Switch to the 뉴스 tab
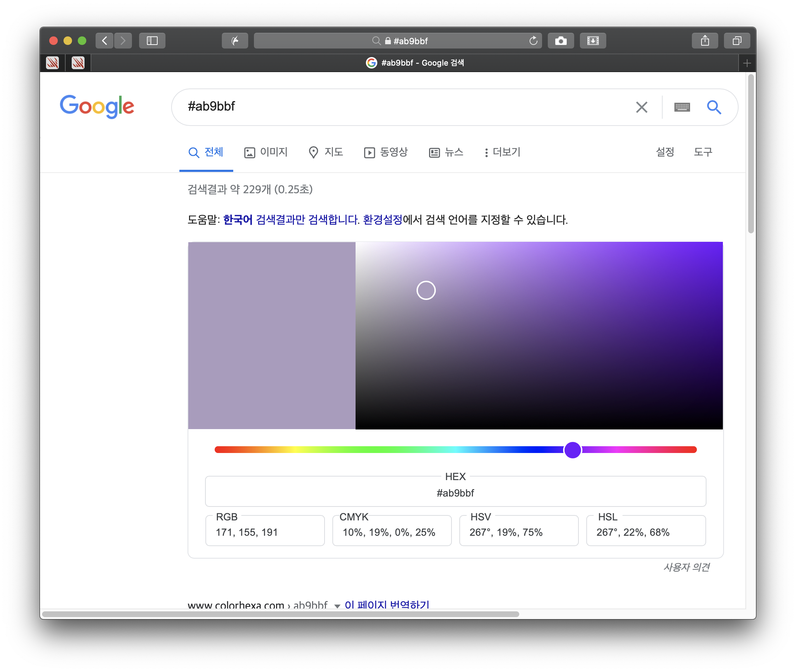This screenshot has height=672, width=796. coord(446,152)
